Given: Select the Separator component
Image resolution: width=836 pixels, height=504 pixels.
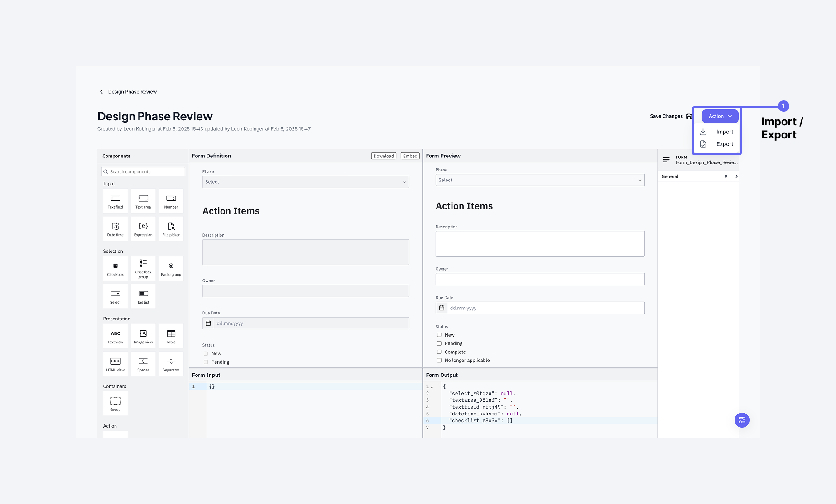Looking at the screenshot, I should pos(171,363).
